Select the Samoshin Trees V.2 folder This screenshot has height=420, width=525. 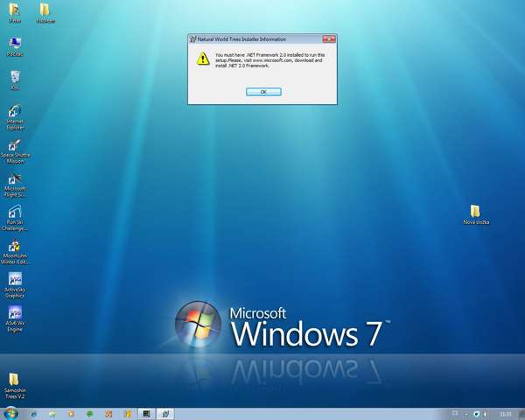click(x=15, y=386)
